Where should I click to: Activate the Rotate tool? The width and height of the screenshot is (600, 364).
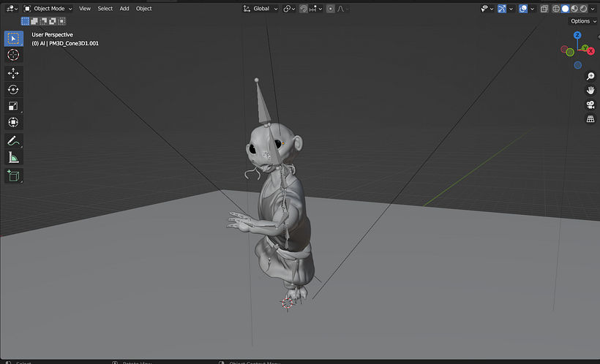click(13, 89)
